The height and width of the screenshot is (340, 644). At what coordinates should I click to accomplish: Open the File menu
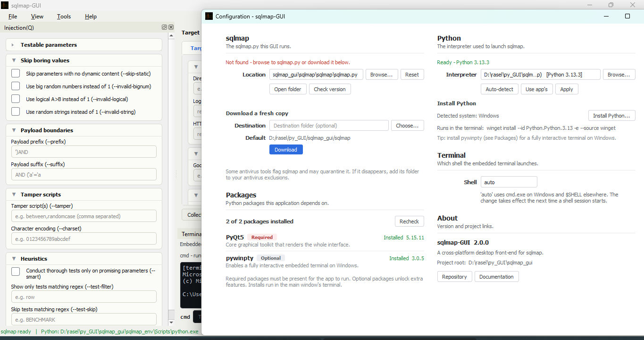(x=13, y=17)
